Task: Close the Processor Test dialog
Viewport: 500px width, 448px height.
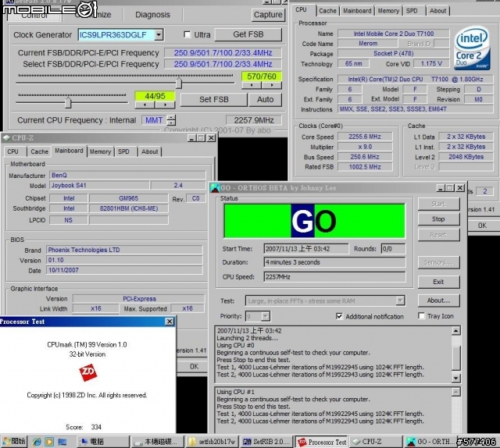Action: pyautogui.click(x=170, y=322)
